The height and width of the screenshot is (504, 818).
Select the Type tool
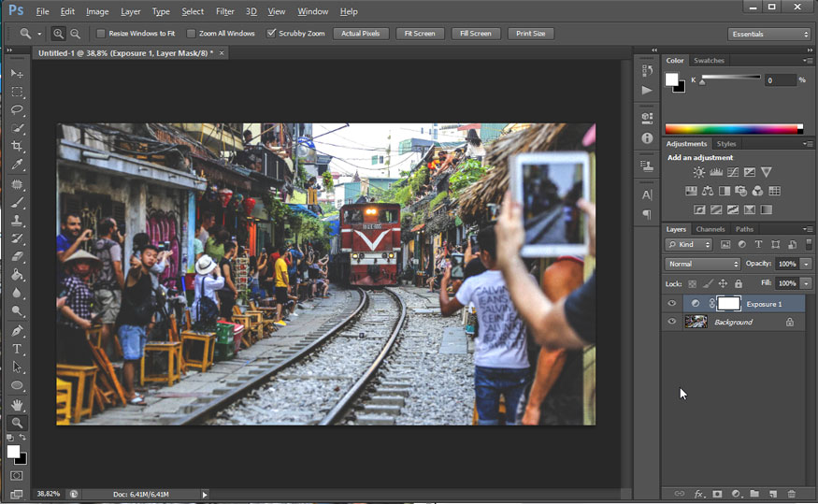coord(17,349)
